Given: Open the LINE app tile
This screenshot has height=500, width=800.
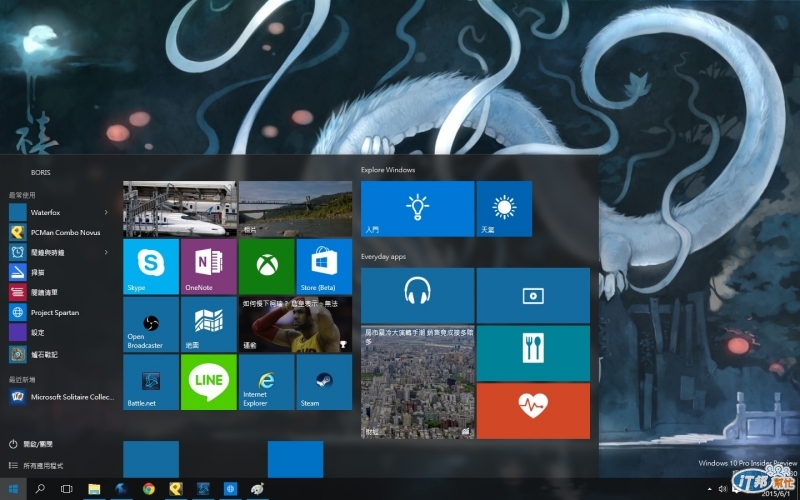Looking at the screenshot, I should point(209,382).
